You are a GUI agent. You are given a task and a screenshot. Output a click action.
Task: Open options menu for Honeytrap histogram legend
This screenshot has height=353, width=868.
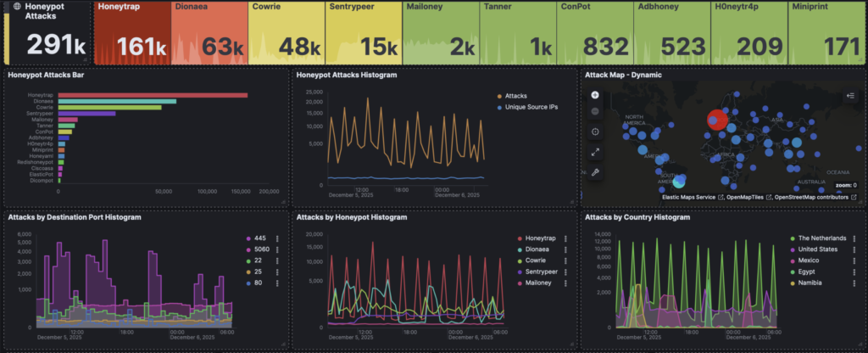pos(567,238)
